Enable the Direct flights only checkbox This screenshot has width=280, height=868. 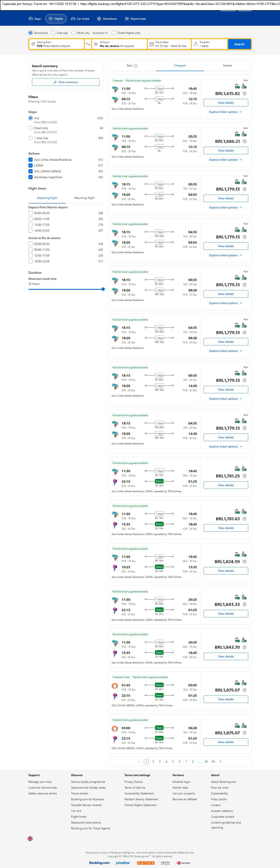click(114, 33)
